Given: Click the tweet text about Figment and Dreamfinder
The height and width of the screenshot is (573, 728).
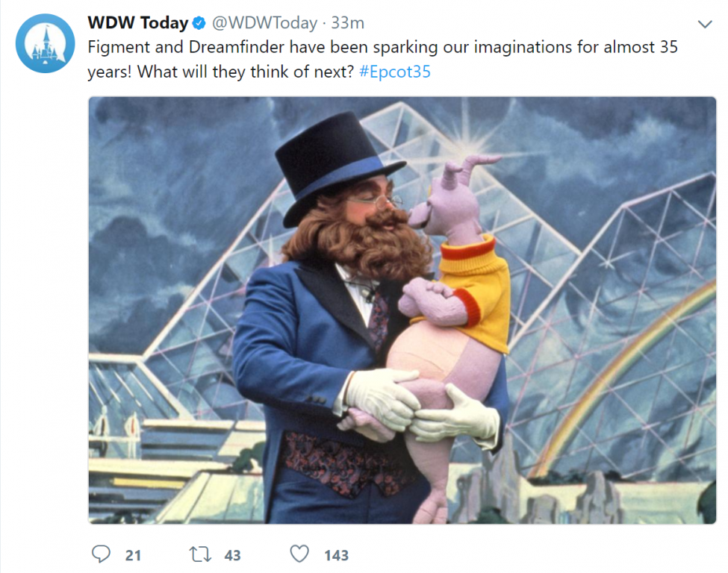Looking at the screenshot, I should point(382,60).
